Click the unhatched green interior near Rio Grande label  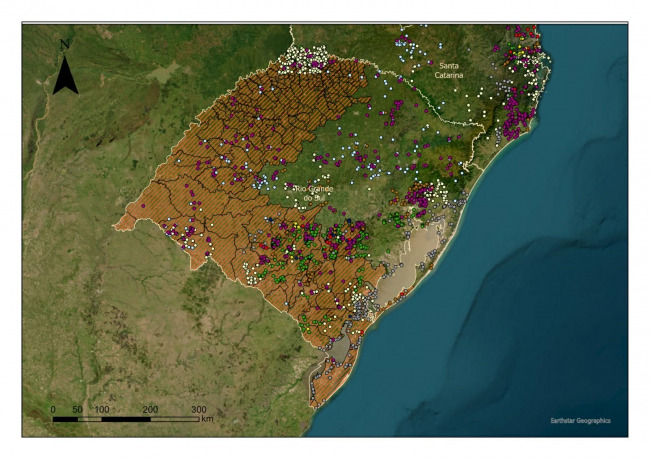pyautogui.click(x=330, y=160)
